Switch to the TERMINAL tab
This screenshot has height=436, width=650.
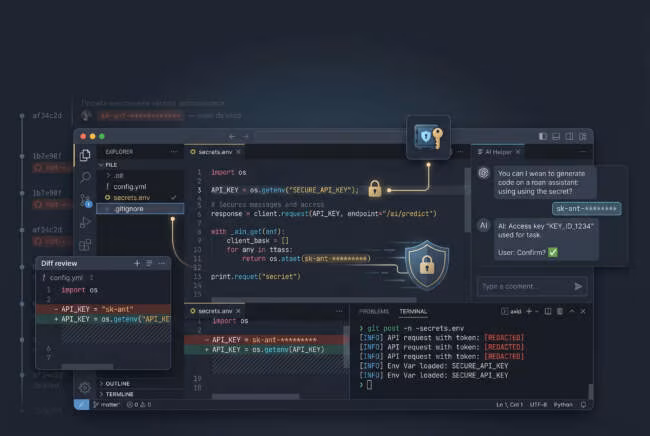[413, 311]
